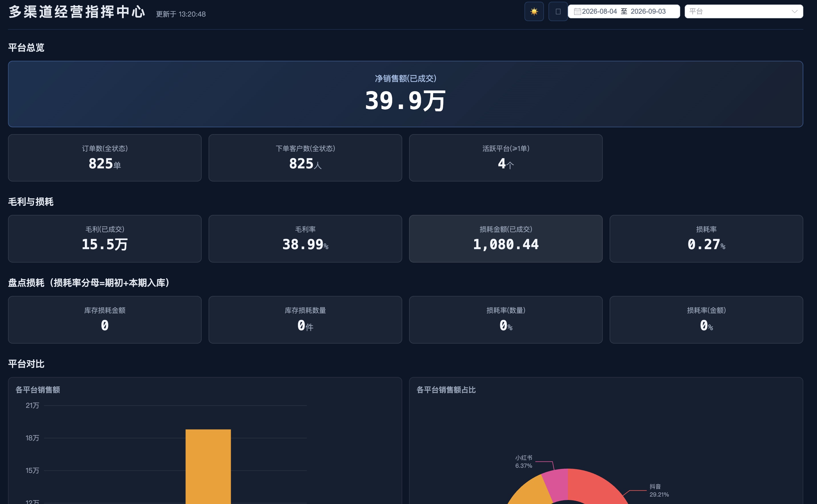
Task: Click the 净销售额(已成交) label
Action: coord(405,78)
